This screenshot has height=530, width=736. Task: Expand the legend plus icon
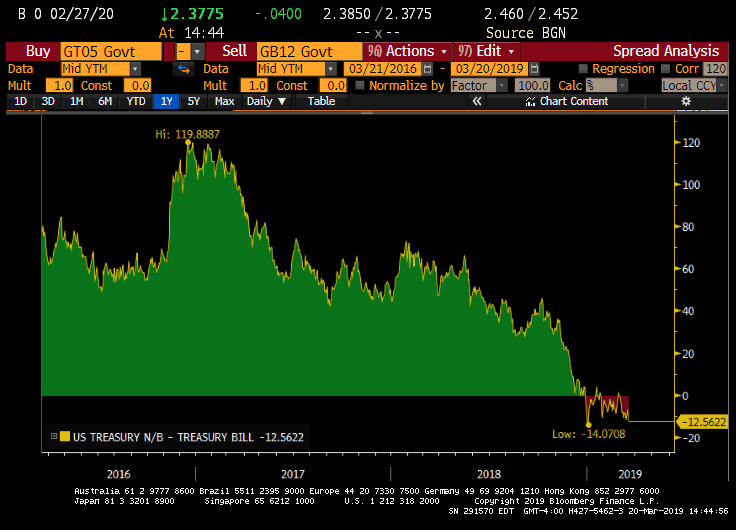pyautogui.click(x=54, y=436)
